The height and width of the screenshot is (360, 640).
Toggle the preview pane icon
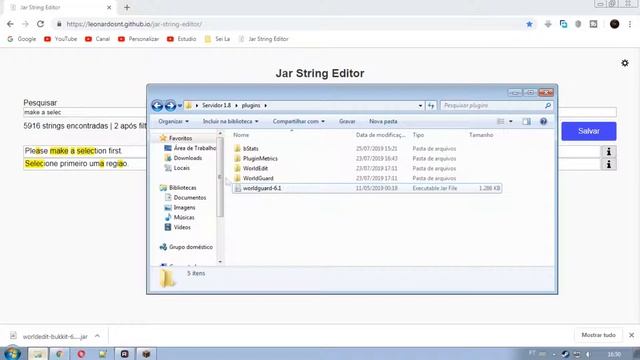coord(527,121)
